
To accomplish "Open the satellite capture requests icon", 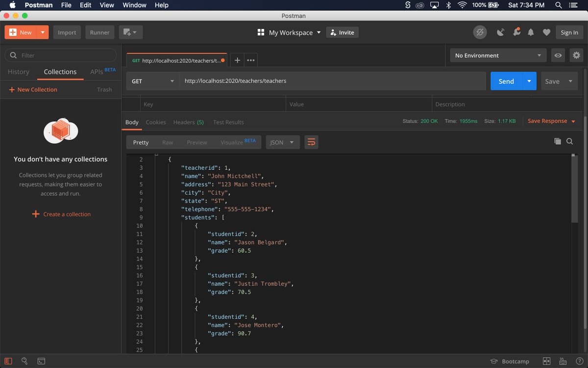I will [x=500, y=32].
